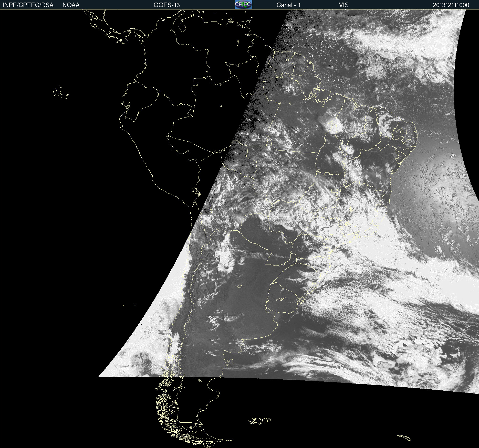Click the CPTEC logo in the header
Image resolution: width=479 pixels, height=448 pixels.
[243, 5]
